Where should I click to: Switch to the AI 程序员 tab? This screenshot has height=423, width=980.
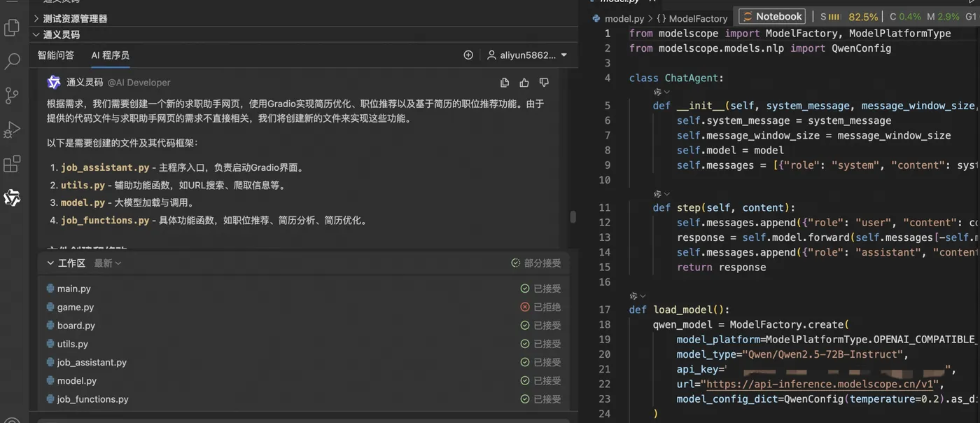111,55
